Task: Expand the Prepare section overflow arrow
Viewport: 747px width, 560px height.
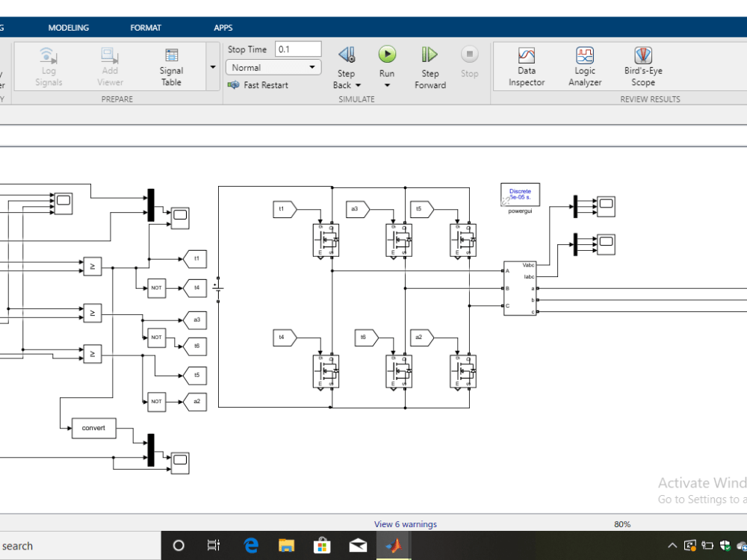Action: [212, 66]
